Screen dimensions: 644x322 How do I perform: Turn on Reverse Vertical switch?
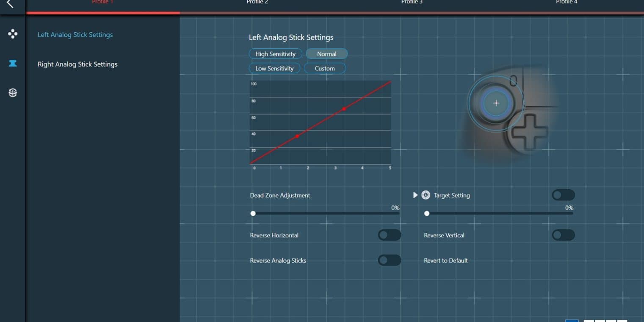[x=563, y=235]
